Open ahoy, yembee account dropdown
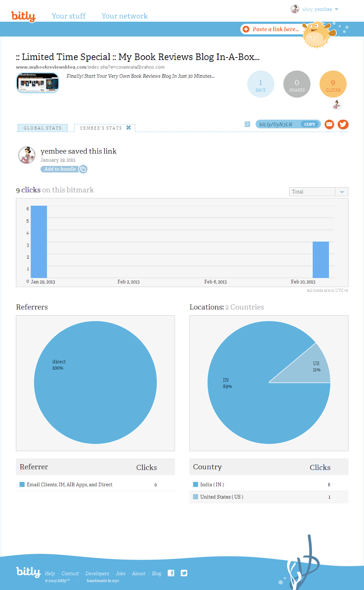364x590 pixels. tap(320, 9)
